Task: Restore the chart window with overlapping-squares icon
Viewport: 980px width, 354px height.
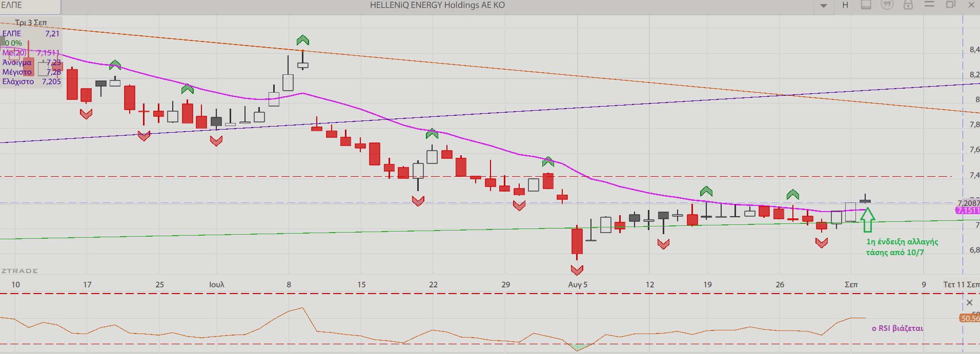Action: tap(950, 5)
